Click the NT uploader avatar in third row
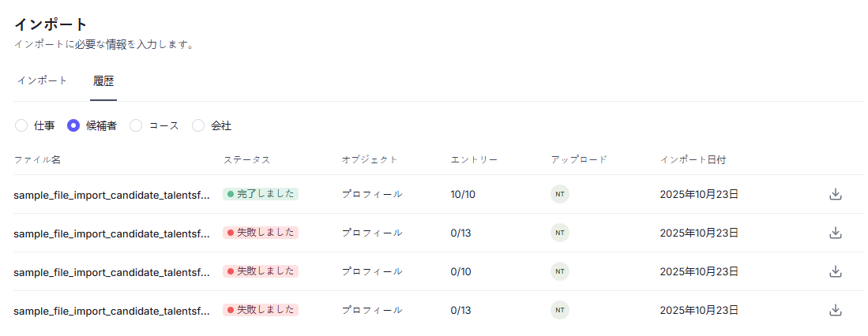 point(560,271)
